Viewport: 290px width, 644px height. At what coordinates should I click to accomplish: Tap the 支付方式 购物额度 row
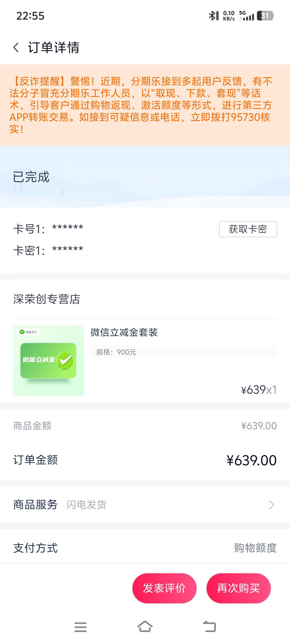point(145,548)
